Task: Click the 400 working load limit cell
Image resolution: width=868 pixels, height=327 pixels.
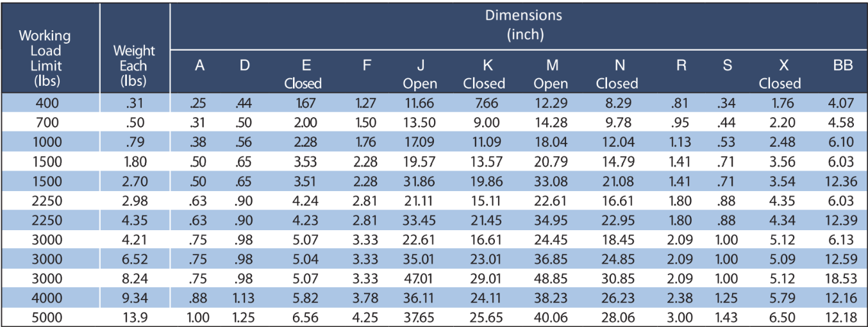Action: [50, 103]
